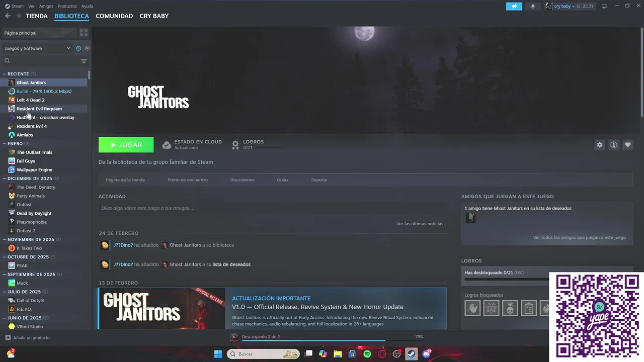Collapse the DICIEMBRE 2025 section

[5, 178]
